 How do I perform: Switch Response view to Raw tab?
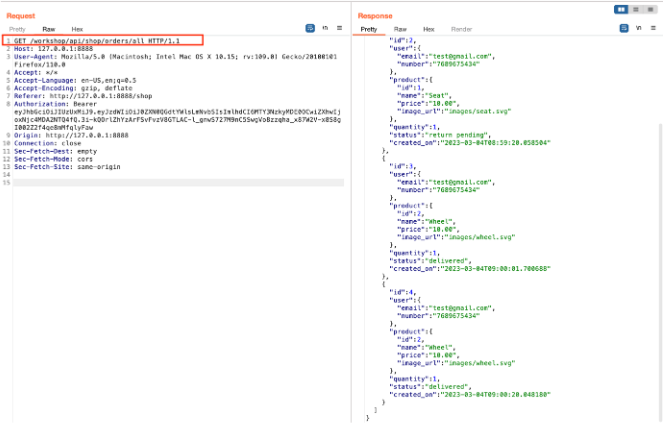400,29
